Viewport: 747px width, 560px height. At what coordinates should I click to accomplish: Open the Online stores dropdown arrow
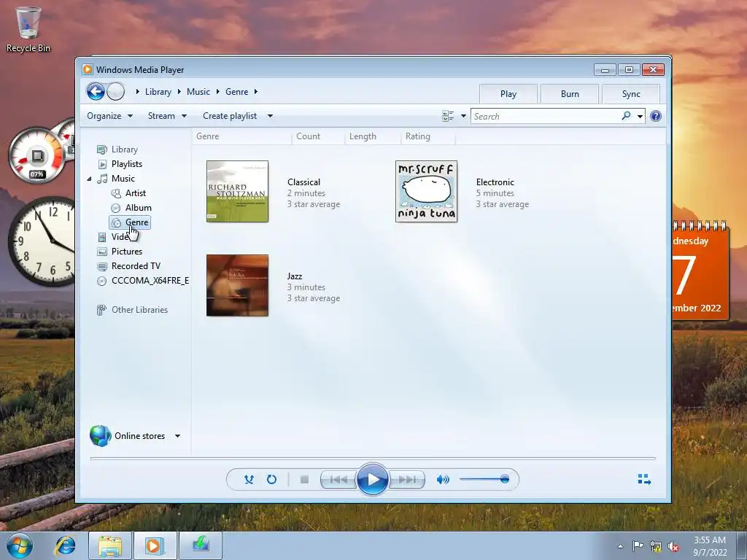click(178, 436)
